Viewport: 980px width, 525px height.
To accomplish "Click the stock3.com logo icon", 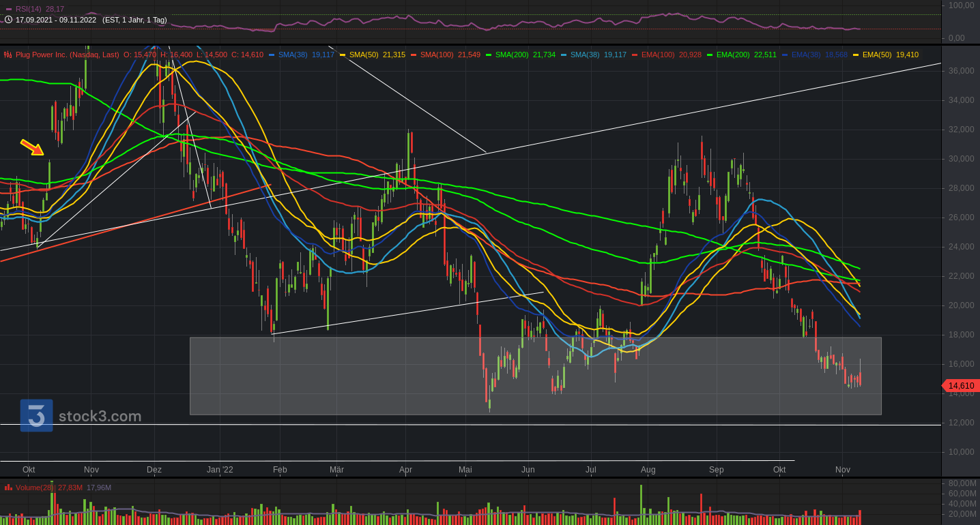I will tap(36, 415).
